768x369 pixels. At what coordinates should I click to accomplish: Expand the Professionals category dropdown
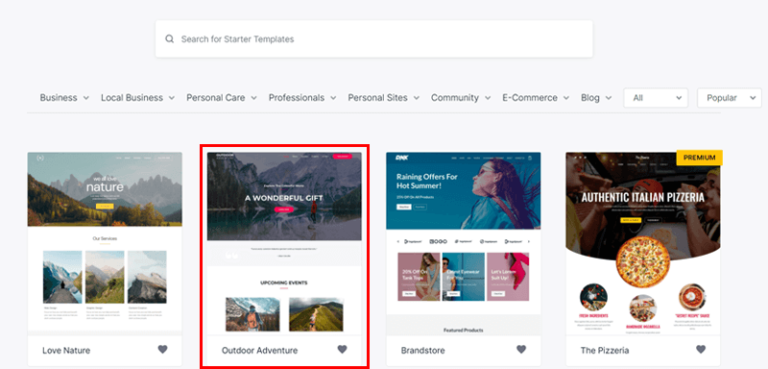[x=302, y=98]
